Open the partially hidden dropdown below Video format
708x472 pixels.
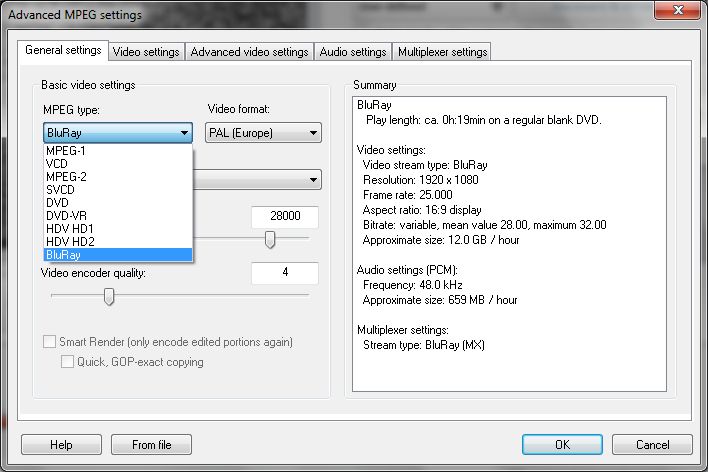pyautogui.click(x=257, y=180)
